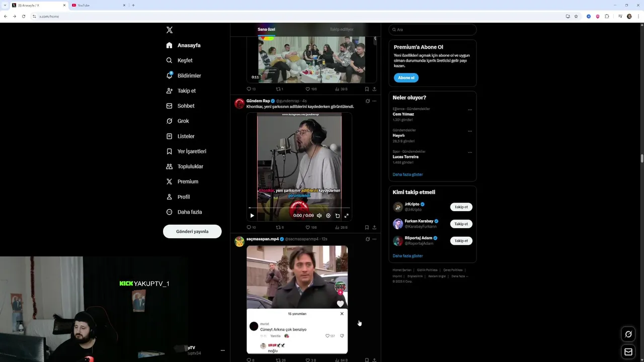
Task: Open the floating messages drawer button
Action: (628, 352)
